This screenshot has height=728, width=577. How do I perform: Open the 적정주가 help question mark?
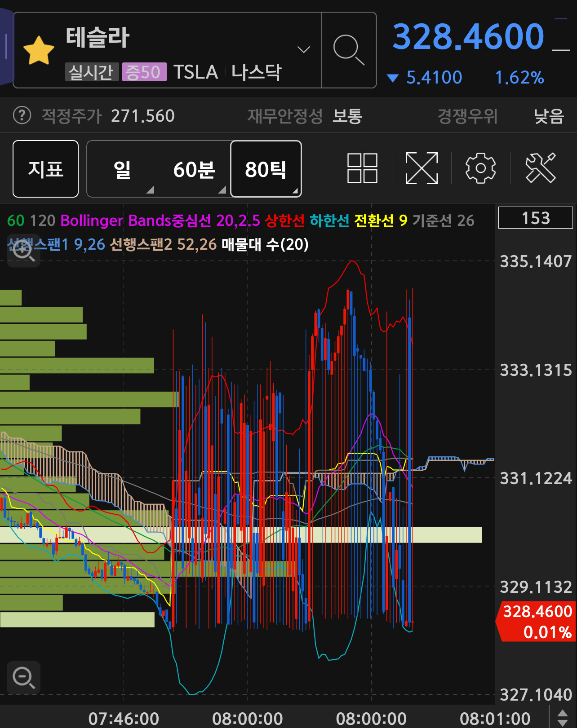click(x=22, y=115)
